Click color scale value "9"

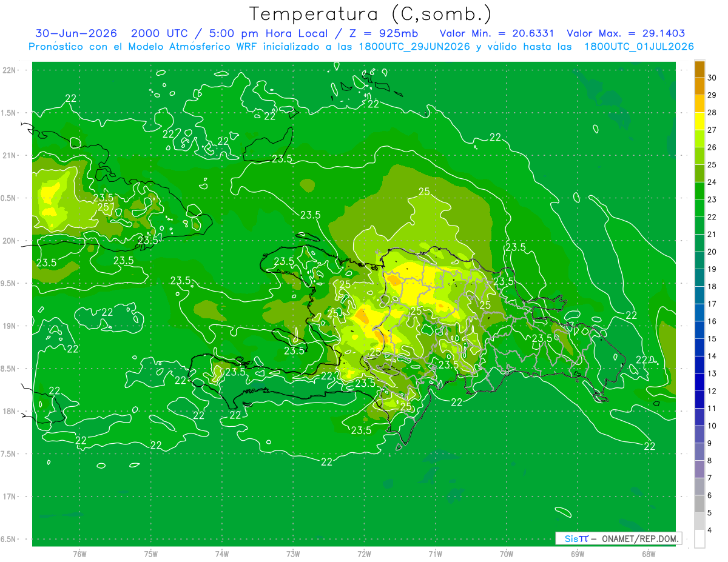(710, 443)
